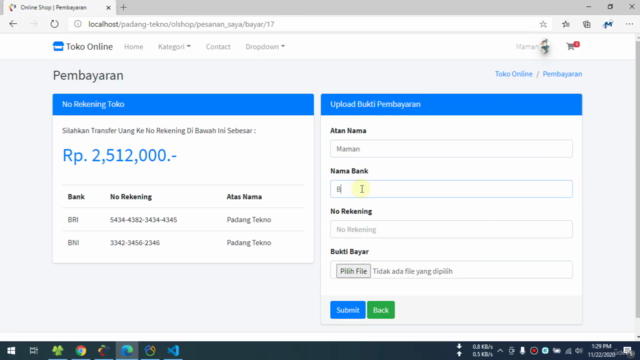Click the microphone tray icon
The width and height of the screenshot is (640, 360).
pyautogui.click(x=522, y=351)
